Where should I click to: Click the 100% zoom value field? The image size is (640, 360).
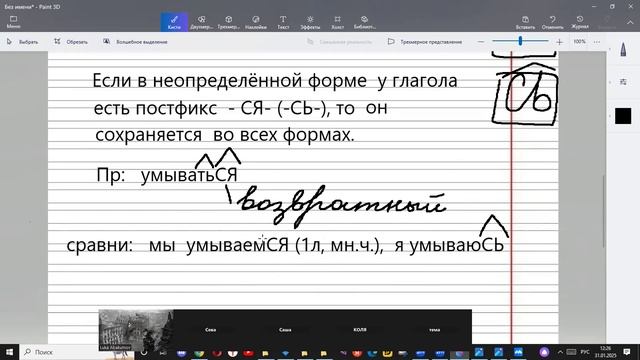(x=579, y=42)
